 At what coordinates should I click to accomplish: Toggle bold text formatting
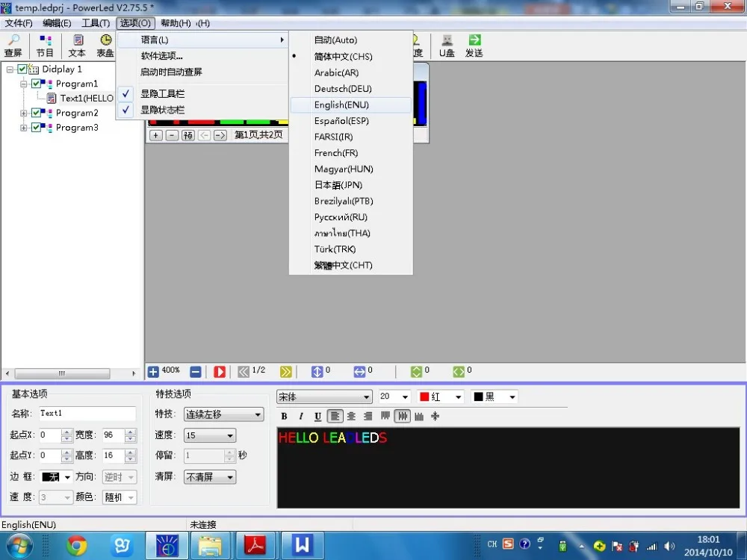(x=284, y=417)
